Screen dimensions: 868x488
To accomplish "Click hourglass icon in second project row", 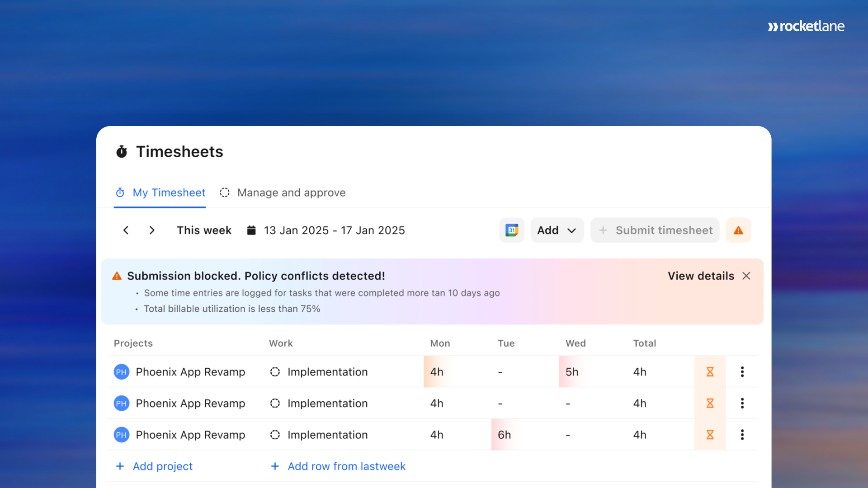I will click(710, 403).
